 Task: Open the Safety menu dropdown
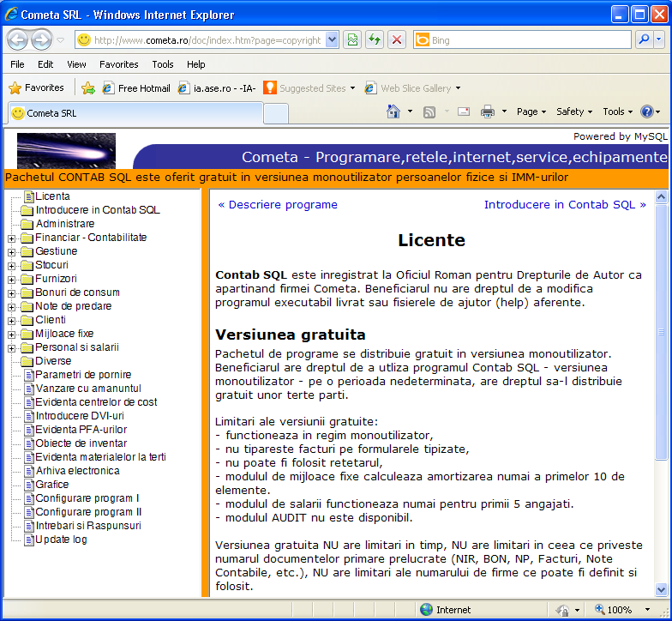point(574,112)
